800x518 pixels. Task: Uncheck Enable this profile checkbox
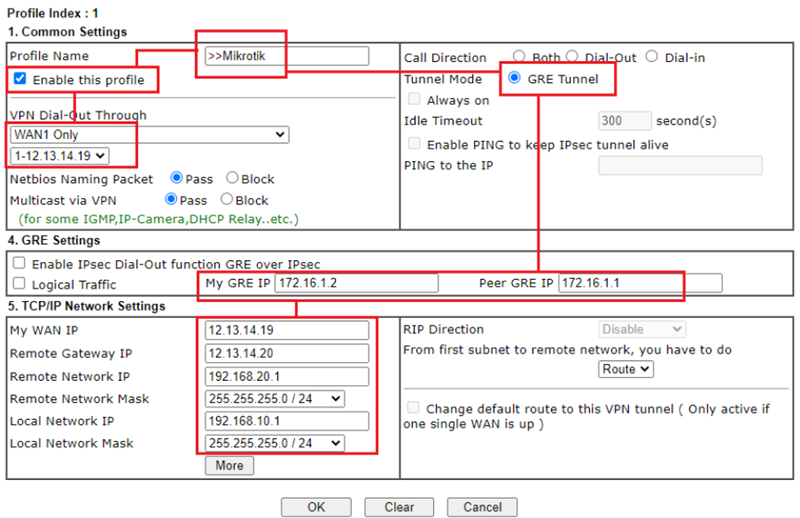[x=20, y=79]
